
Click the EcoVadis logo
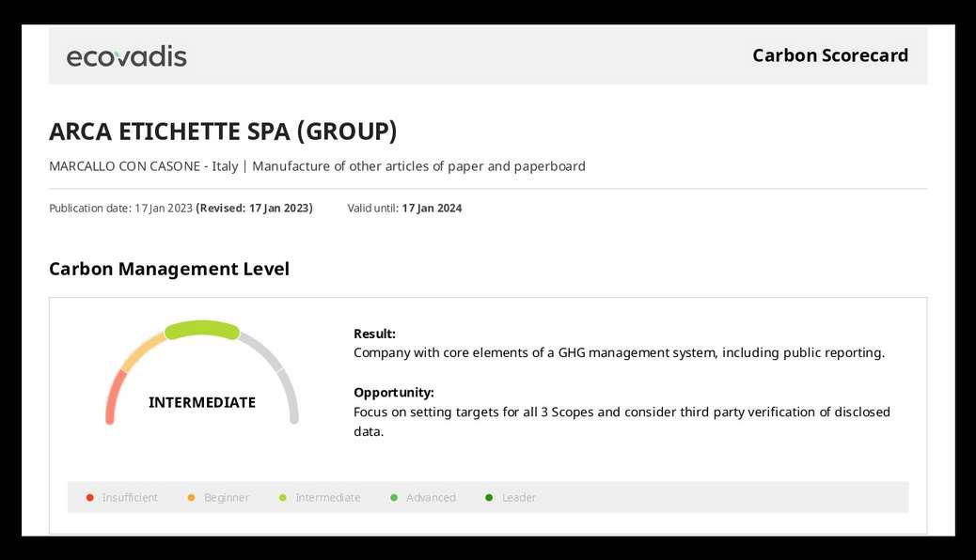point(126,56)
